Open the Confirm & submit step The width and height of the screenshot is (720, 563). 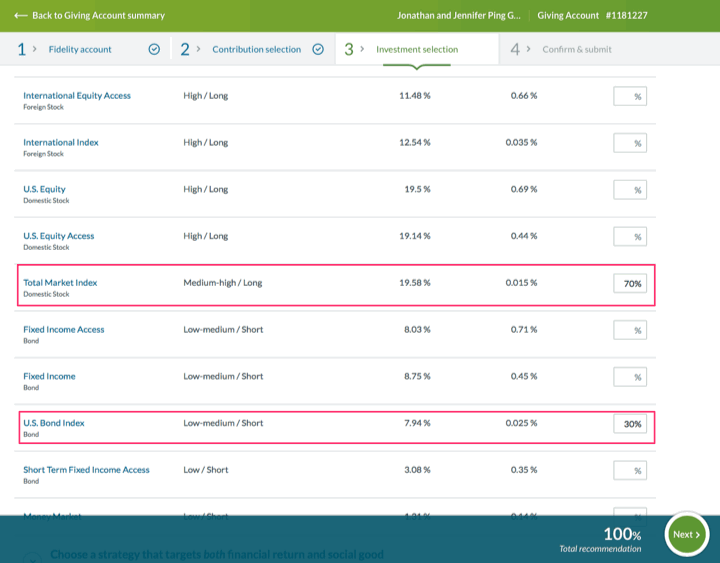point(577,49)
